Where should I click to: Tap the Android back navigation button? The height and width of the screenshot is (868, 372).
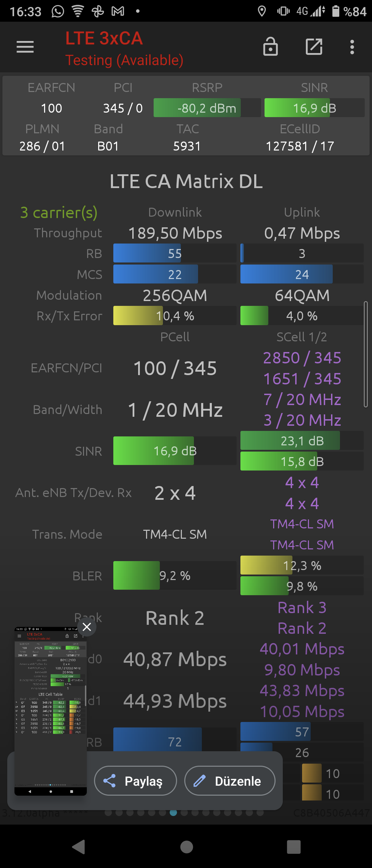click(79, 847)
